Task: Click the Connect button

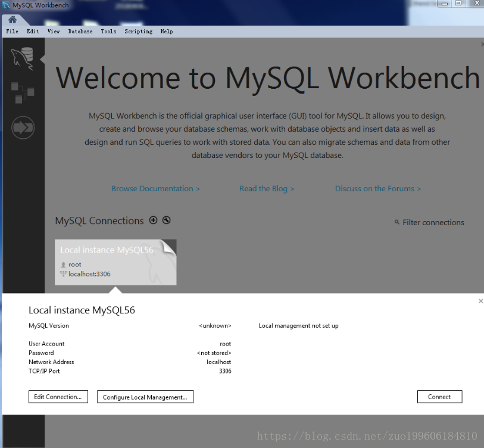Action: click(439, 397)
